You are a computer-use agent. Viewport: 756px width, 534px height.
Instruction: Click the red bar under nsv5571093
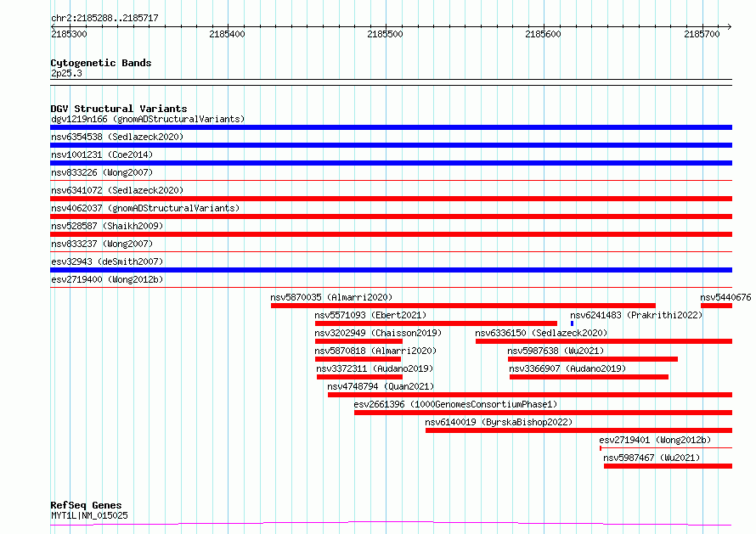click(x=436, y=323)
